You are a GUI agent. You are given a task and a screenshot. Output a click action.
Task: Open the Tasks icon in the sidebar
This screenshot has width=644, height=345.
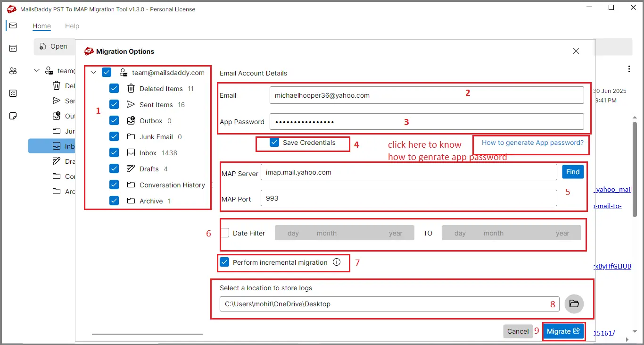tap(13, 93)
